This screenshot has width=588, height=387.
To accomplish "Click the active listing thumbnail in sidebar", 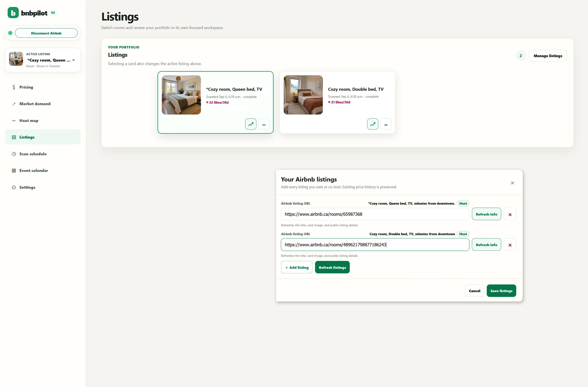I will pos(16,59).
